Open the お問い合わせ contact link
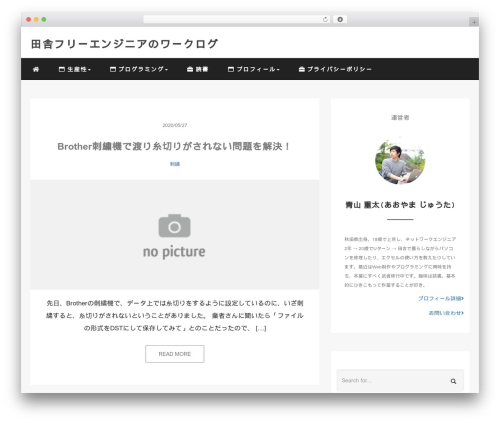The height and width of the screenshot is (423, 500). pos(446,313)
